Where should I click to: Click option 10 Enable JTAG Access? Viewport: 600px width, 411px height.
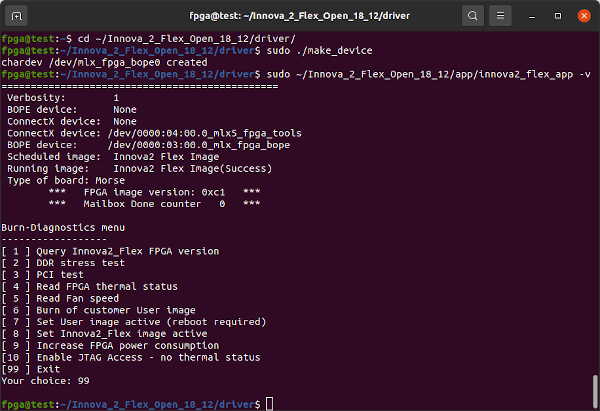click(131, 358)
